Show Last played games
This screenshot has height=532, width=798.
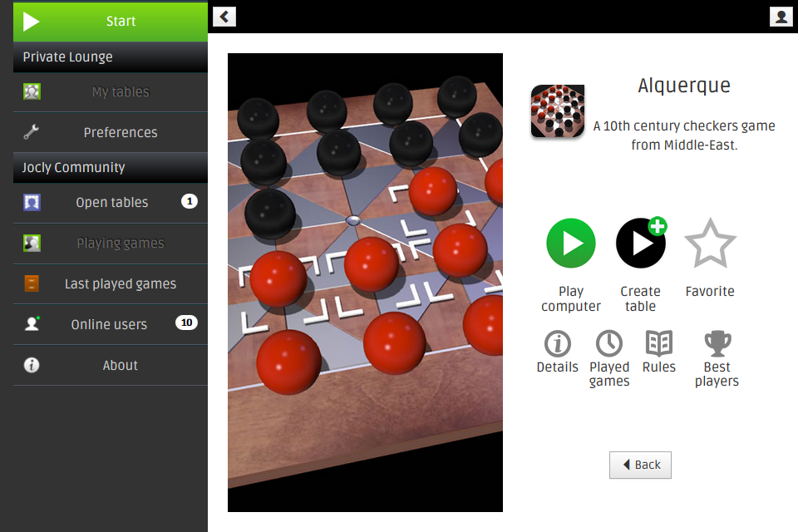pyautogui.click(x=111, y=284)
